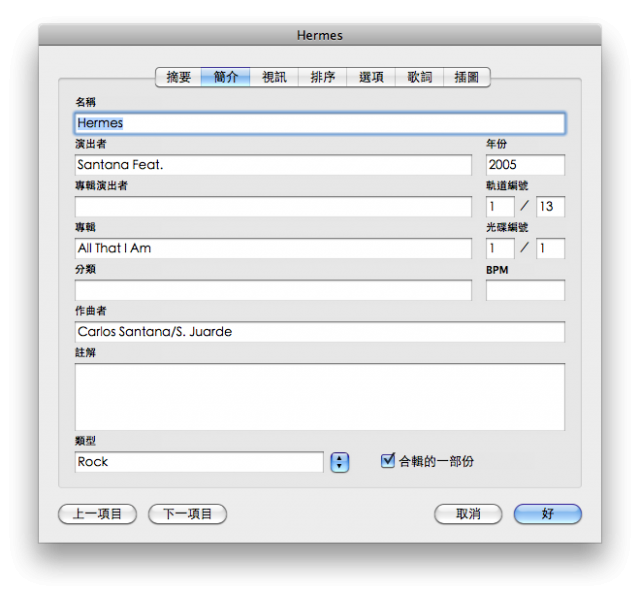Click the 類型 genre field showing Rock

[x=199, y=462]
